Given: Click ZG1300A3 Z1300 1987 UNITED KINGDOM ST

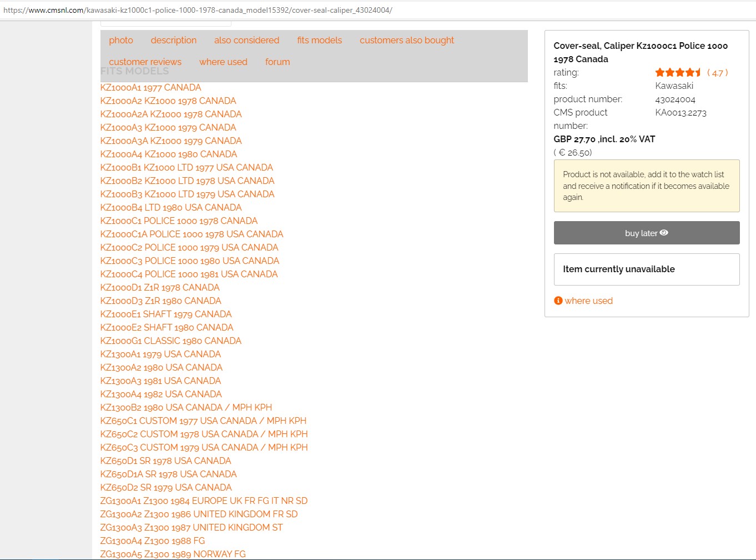Looking at the screenshot, I should [x=191, y=527].
